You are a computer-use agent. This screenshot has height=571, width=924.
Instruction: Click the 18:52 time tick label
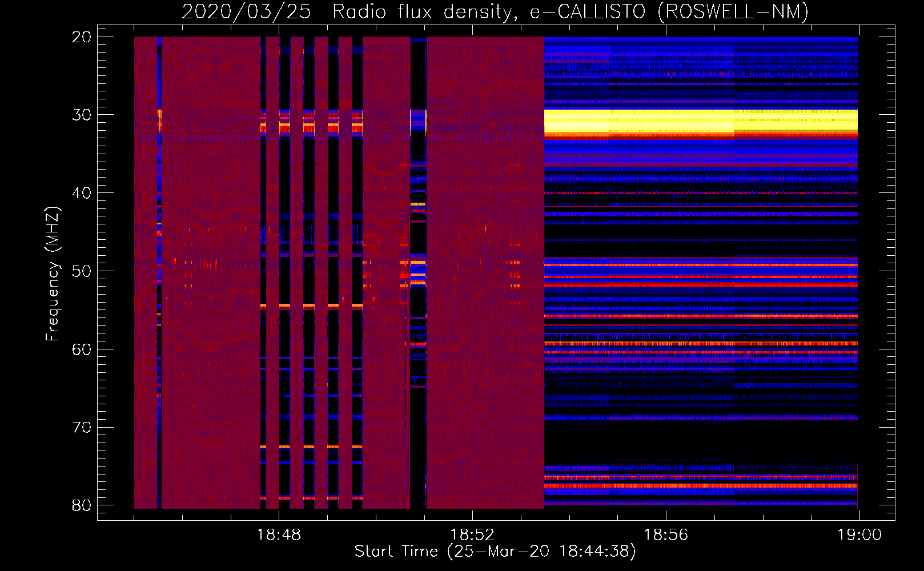[x=472, y=534]
